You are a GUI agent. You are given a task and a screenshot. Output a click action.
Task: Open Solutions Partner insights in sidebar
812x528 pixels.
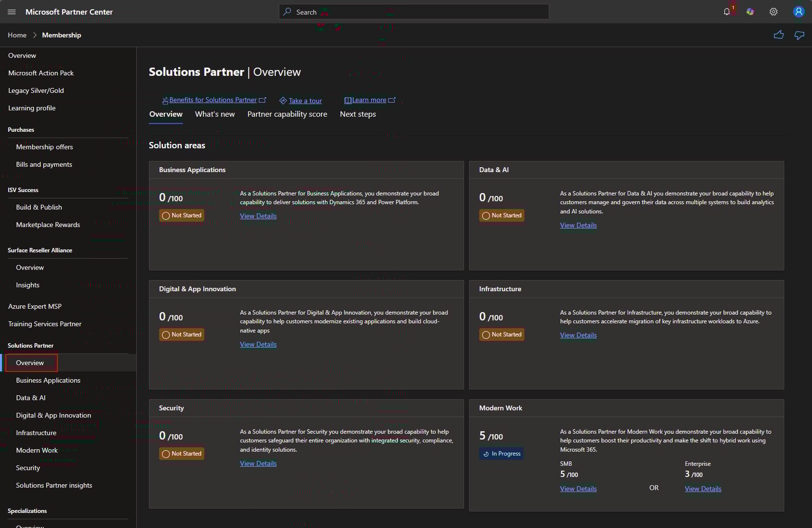pos(54,485)
